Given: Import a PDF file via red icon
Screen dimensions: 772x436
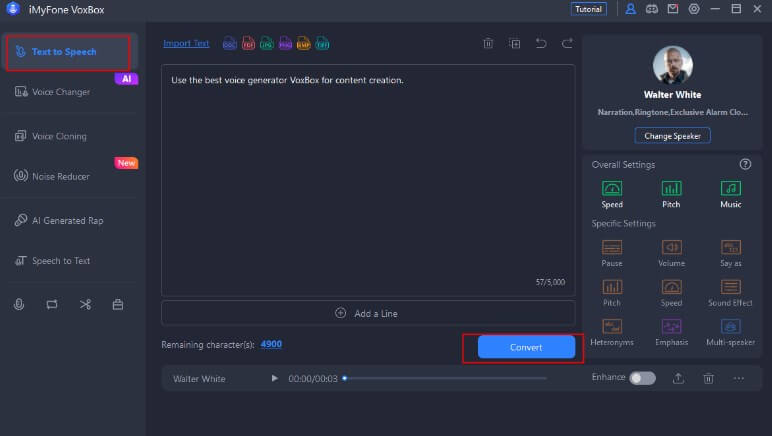Looking at the screenshot, I should [248, 43].
